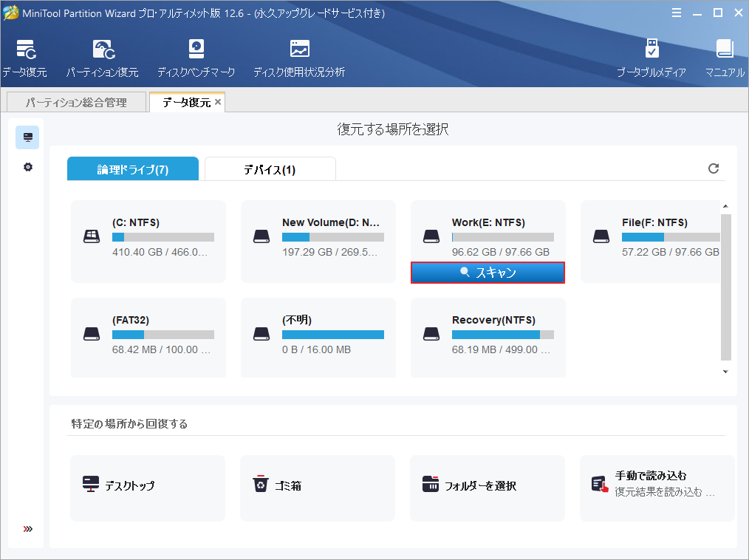Open the ディスクベンチマーク tool
Screen dimensions: 749x560
pos(196,49)
